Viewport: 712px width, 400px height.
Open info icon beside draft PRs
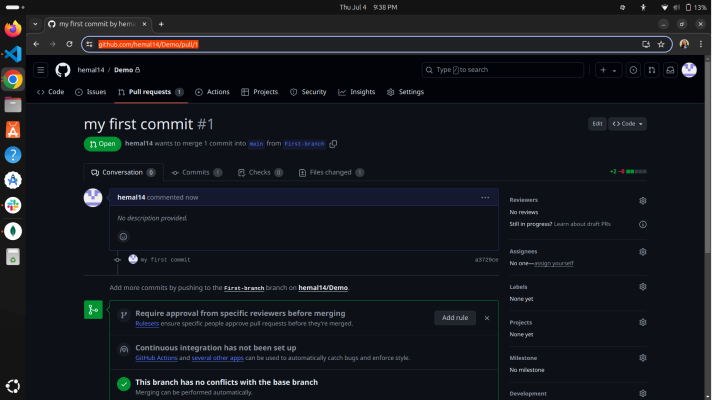(643, 224)
